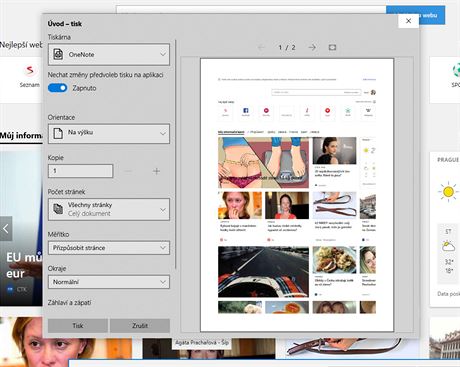This screenshot has height=367, width=460.
Task: Click the settings panel vertical scrollbar
Action: click(175, 153)
